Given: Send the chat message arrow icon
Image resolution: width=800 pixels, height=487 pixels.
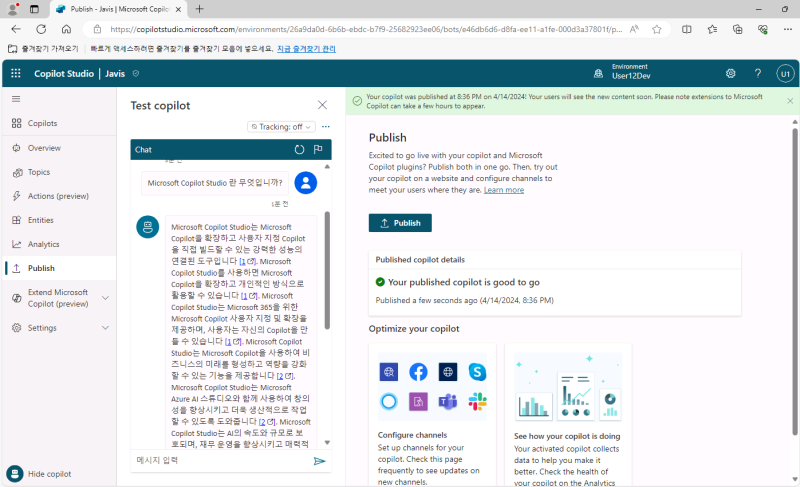Looking at the screenshot, I should pyautogui.click(x=319, y=461).
